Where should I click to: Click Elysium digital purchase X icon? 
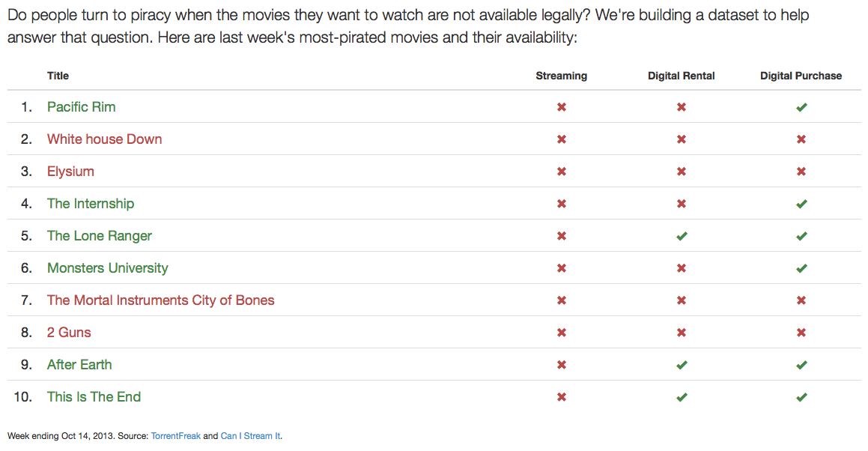pyautogui.click(x=801, y=172)
